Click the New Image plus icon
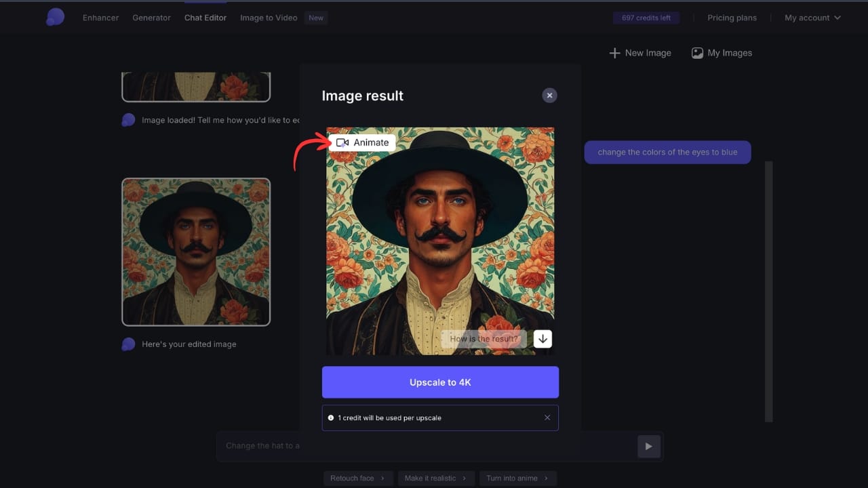The height and width of the screenshot is (488, 868). point(614,52)
